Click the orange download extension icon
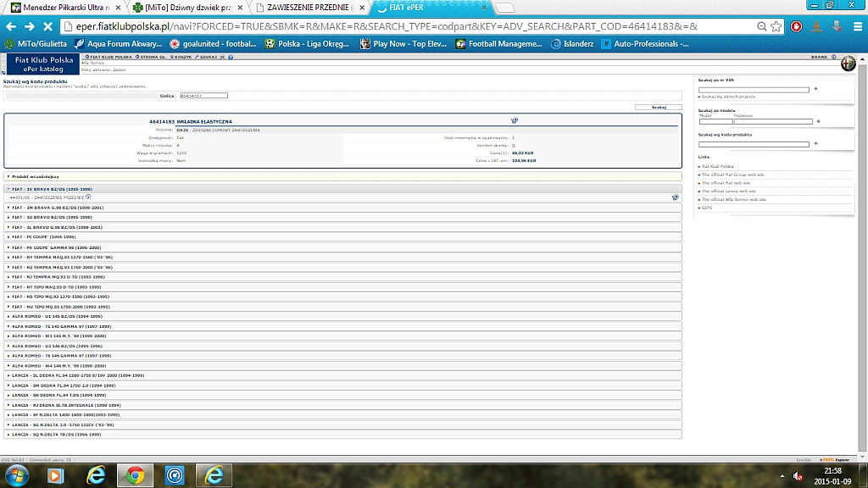Image resolution: width=868 pixels, height=488 pixels. pos(816,26)
